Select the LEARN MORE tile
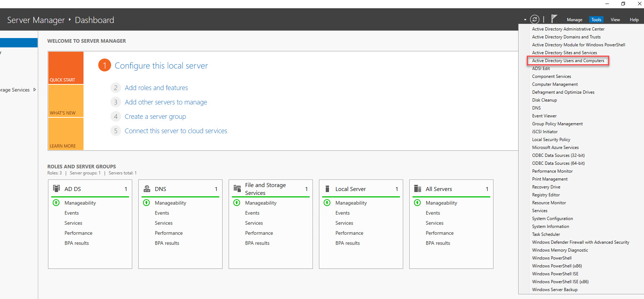This screenshot has height=299, width=644. point(66,134)
